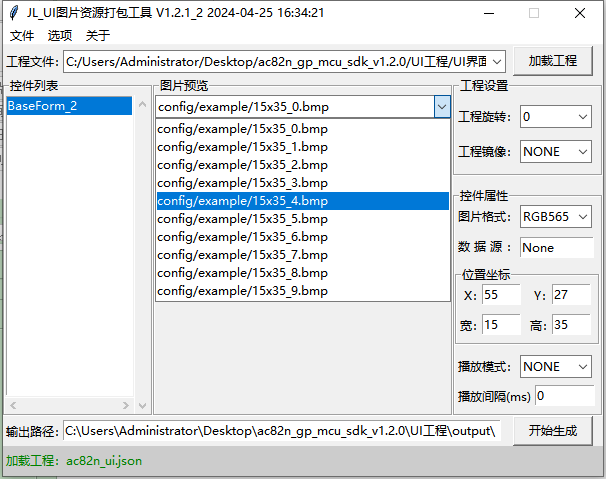Click the X coordinate field
Screen dimensions: 606x479
501,295
